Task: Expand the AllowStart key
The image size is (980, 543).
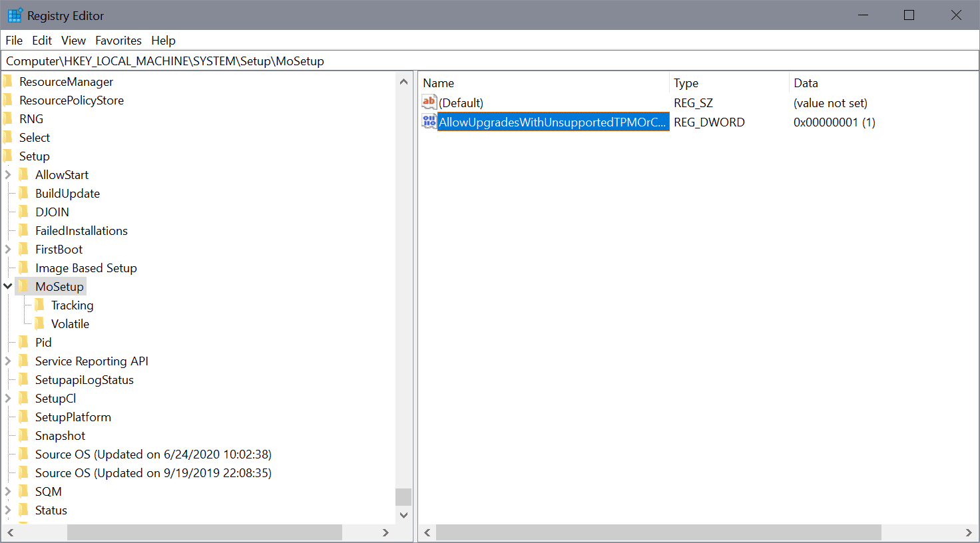Action: click(8, 175)
